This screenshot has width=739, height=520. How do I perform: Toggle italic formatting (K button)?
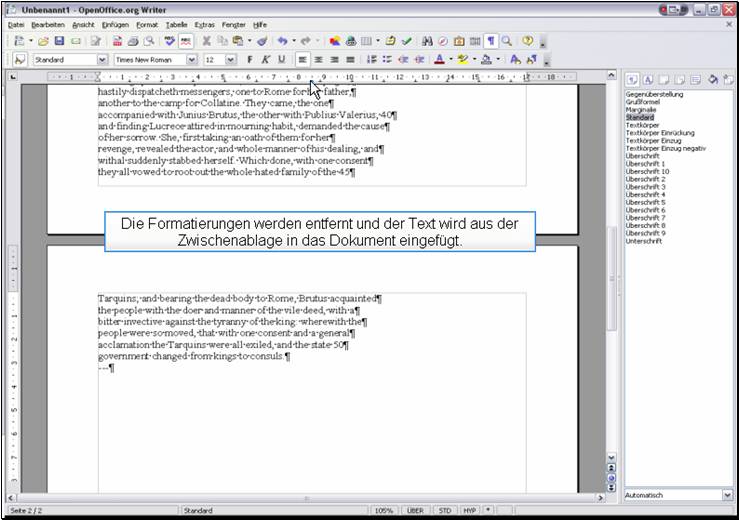pos(265,59)
